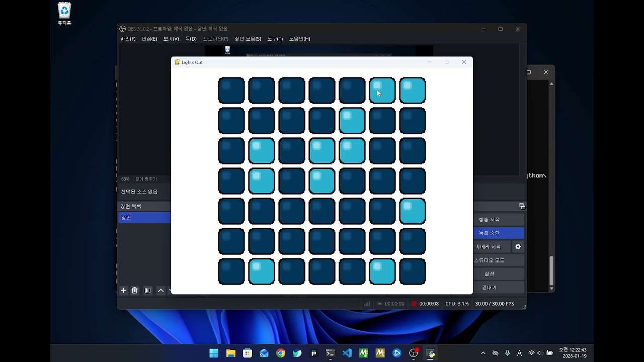The image size is (644, 362).
Task: Show hidden icons tray chevron
Action: point(483,353)
